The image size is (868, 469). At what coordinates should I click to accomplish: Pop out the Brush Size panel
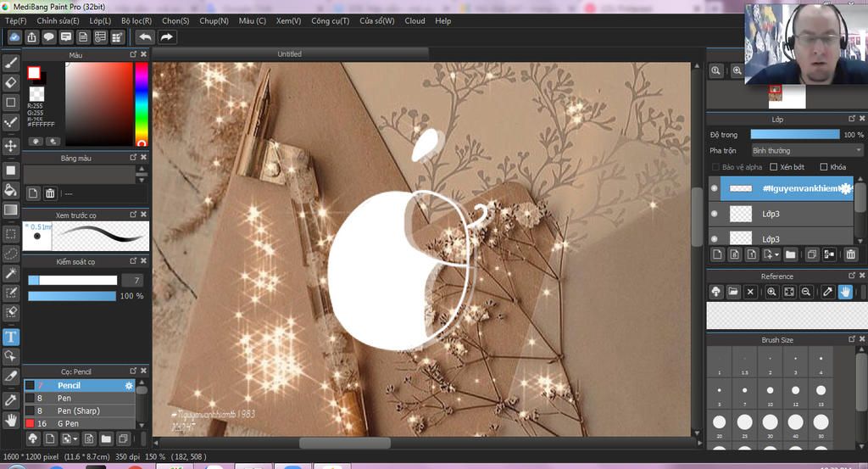tap(851, 339)
